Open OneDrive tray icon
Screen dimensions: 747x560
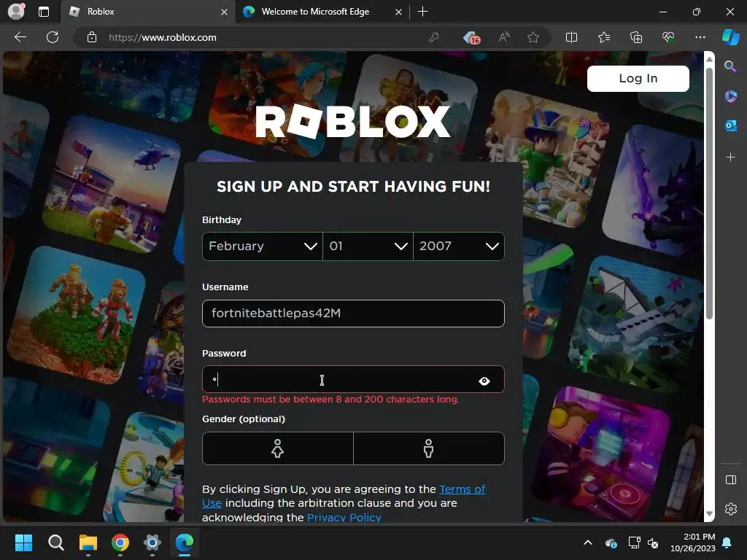[611, 542]
